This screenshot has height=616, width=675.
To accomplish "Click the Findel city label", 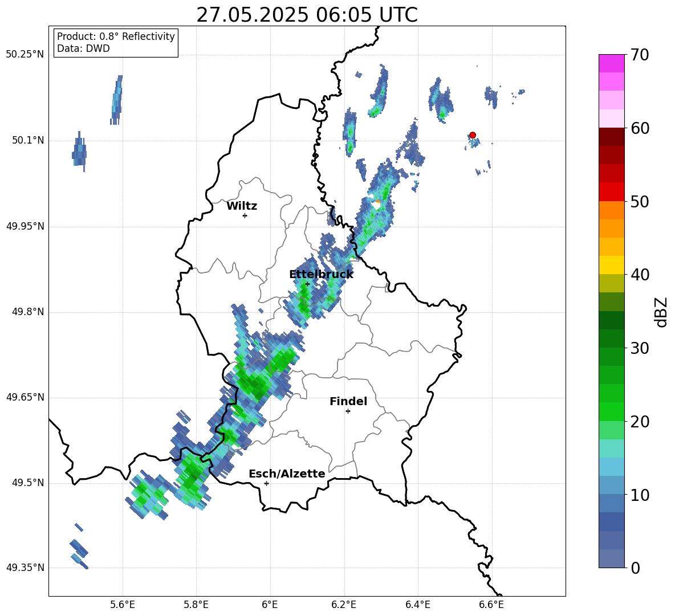I will (348, 401).
